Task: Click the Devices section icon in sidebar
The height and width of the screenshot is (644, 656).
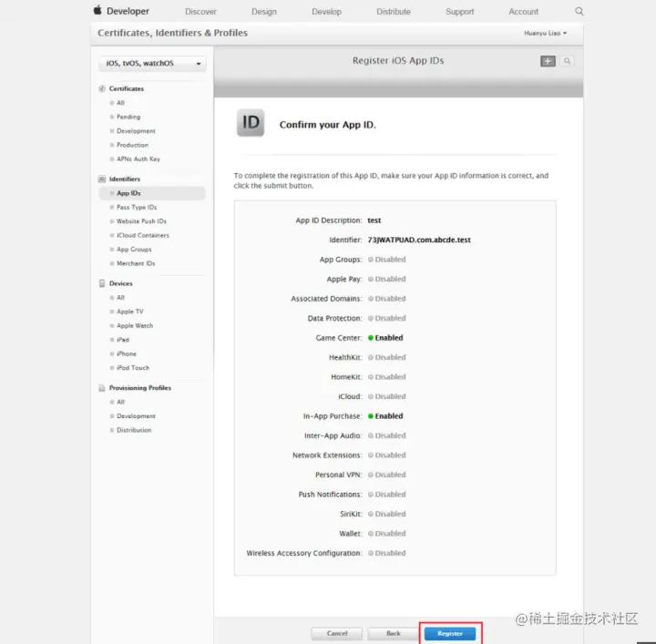Action: [102, 283]
